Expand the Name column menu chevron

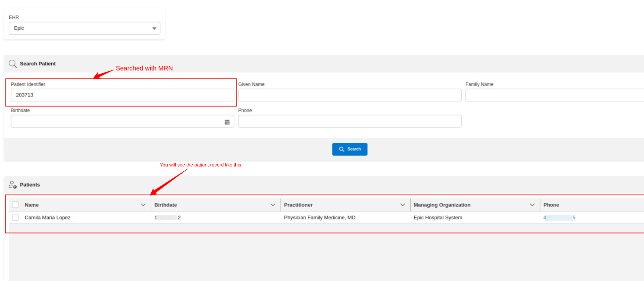click(x=143, y=205)
